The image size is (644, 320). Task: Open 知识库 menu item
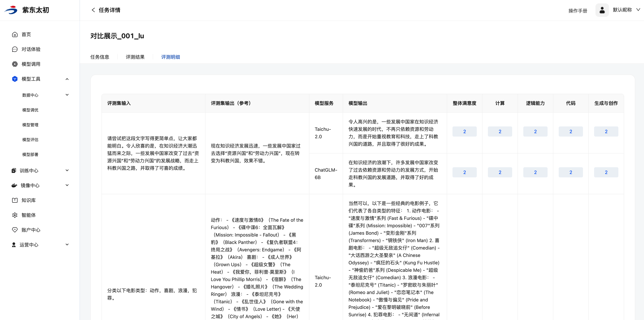click(x=28, y=200)
